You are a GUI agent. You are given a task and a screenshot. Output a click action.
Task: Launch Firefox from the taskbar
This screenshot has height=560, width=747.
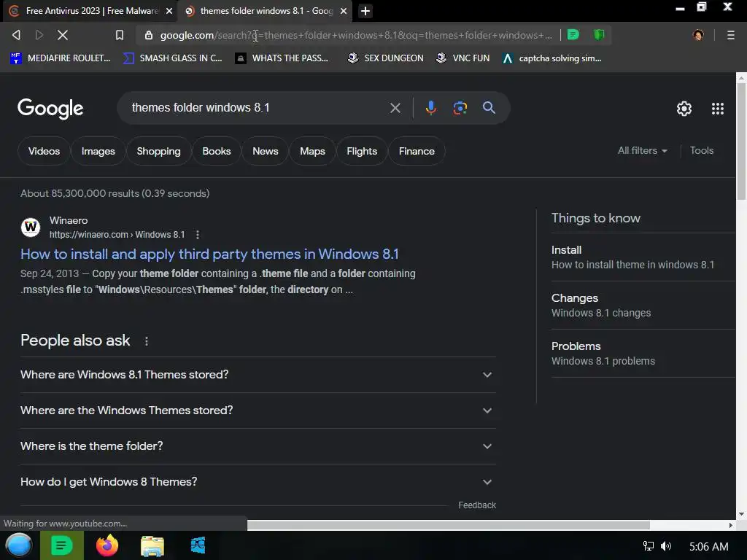107,545
